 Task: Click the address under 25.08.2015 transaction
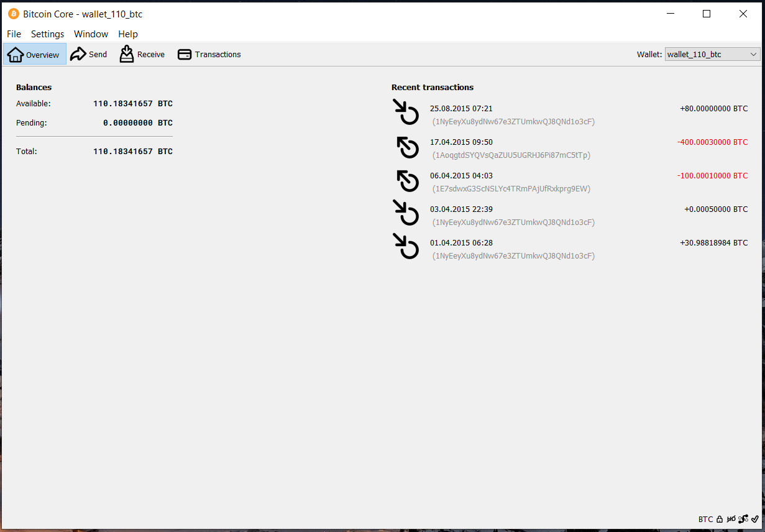(513, 122)
